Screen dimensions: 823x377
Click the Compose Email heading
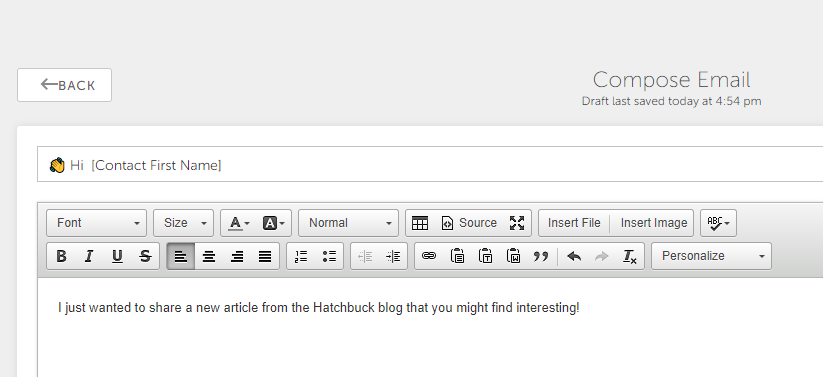671,80
